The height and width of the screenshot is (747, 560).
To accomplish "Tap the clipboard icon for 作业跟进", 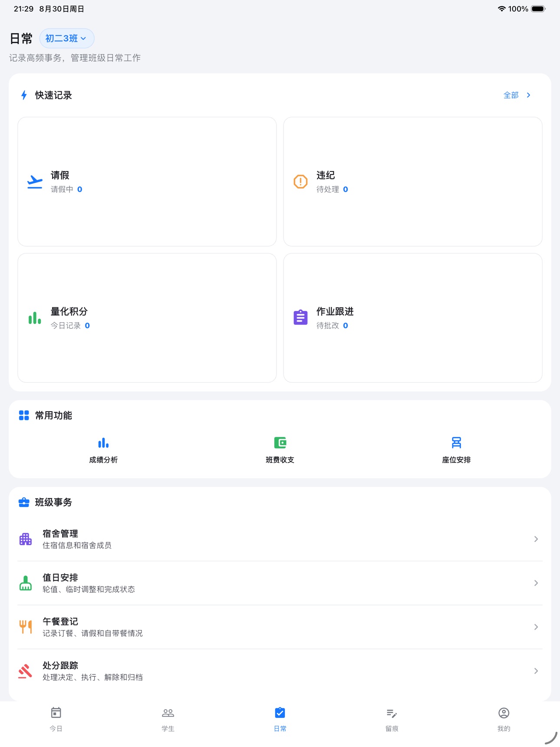I will [x=300, y=317].
